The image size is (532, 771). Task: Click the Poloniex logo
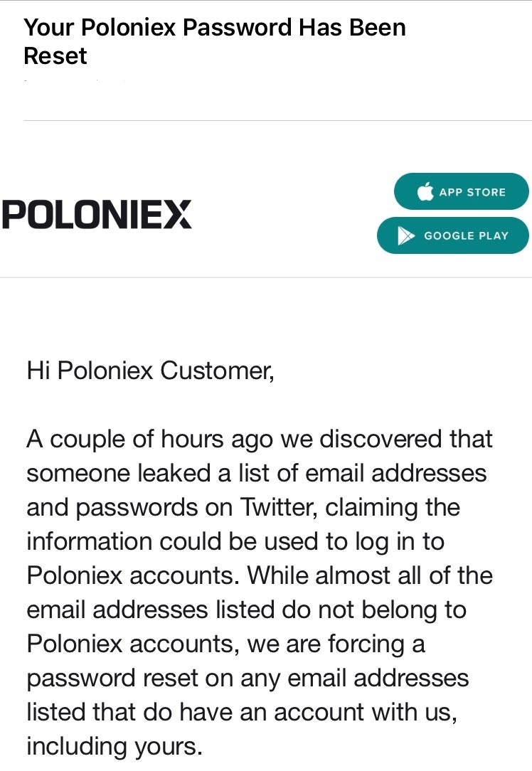[97, 214]
